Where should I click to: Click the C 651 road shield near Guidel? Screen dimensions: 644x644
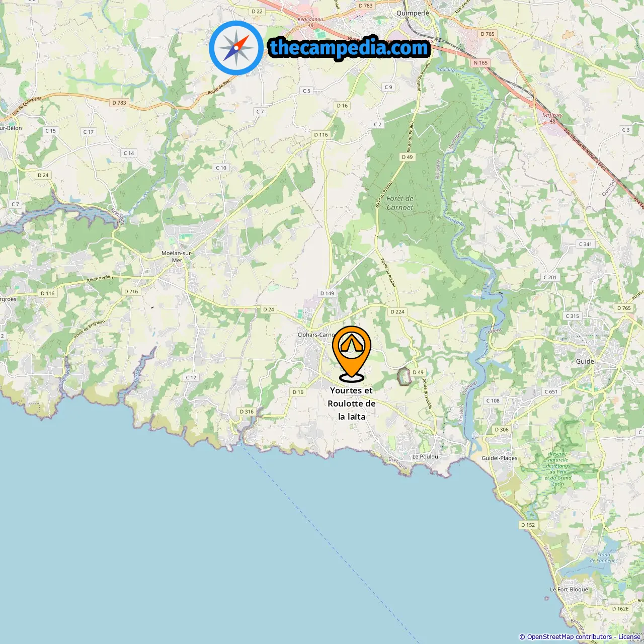tap(551, 391)
